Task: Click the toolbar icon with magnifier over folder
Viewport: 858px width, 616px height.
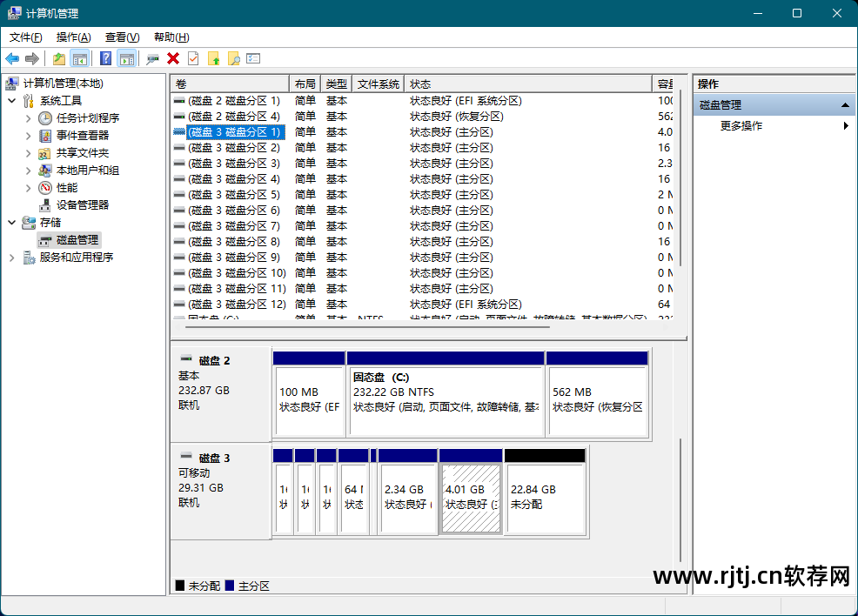Action: pyautogui.click(x=233, y=58)
